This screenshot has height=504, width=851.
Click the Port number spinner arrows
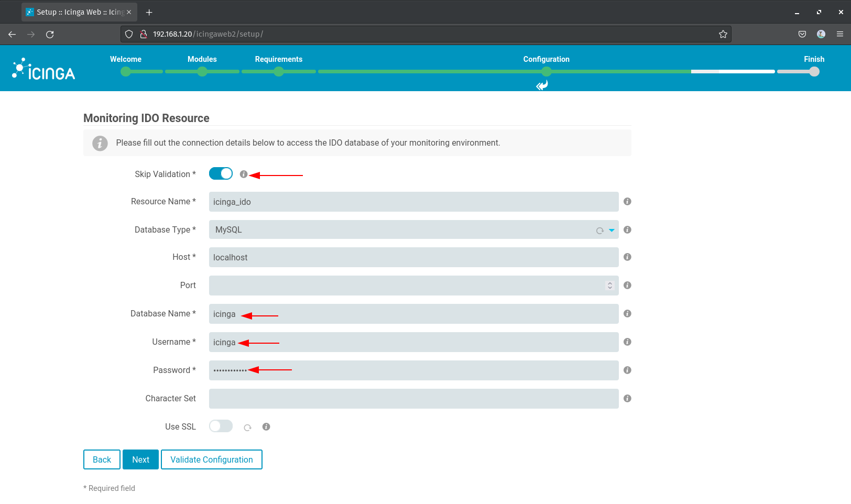pyautogui.click(x=609, y=286)
